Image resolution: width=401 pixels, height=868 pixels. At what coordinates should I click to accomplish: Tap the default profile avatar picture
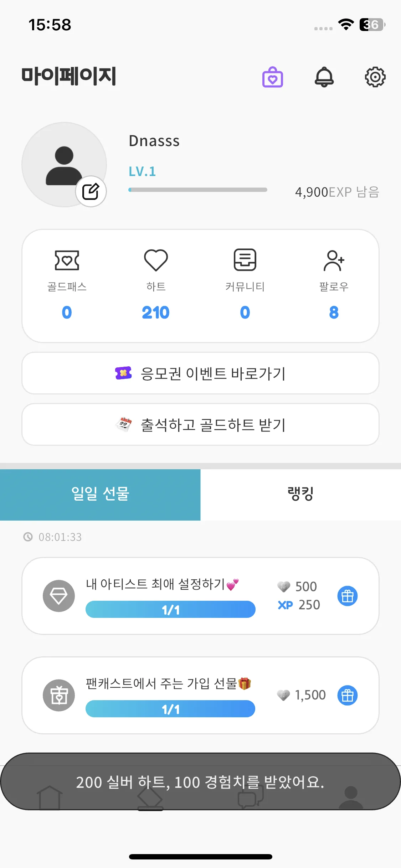pyautogui.click(x=64, y=165)
